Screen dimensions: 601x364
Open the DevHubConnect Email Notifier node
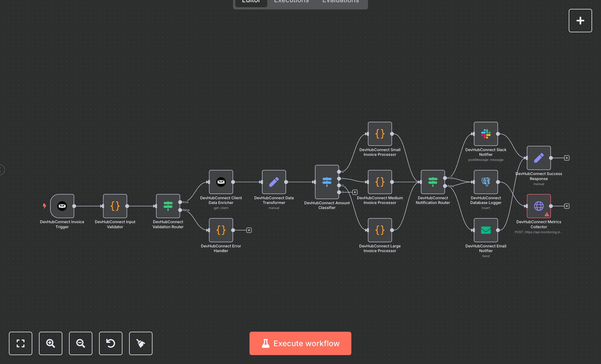click(486, 230)
